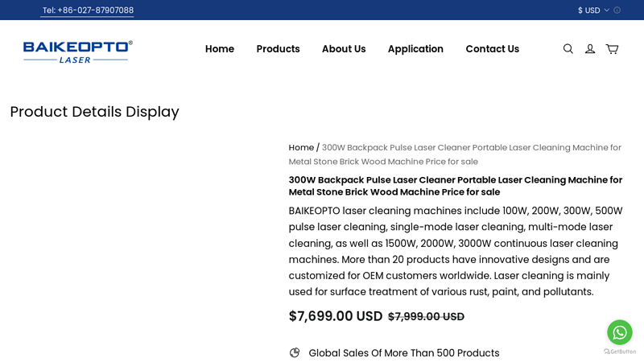Navigate to Contact Us

tap(492, 49)
